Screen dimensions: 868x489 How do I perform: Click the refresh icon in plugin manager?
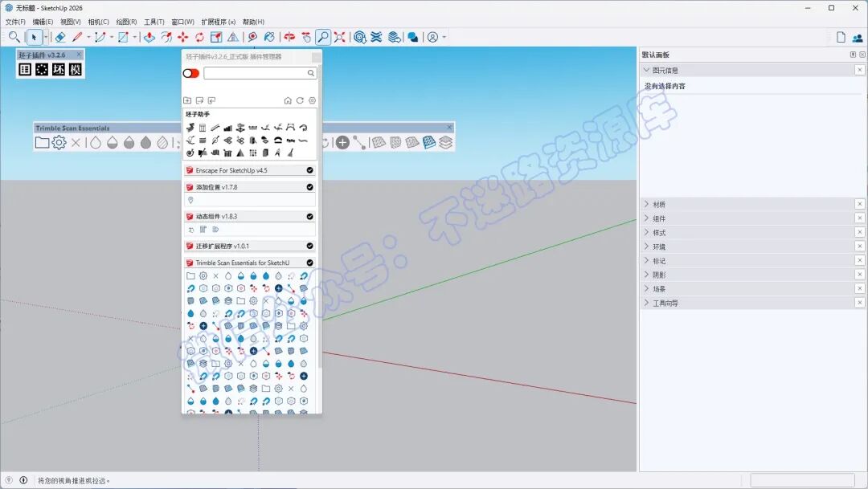(300, 100)
